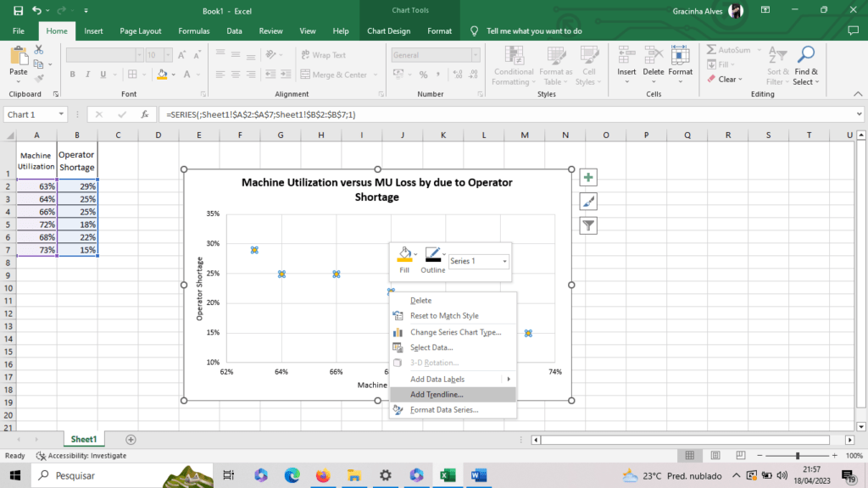Screen dimensions: 868x488
Task: Add a new sheet with plus button
Action: point(131,440)
